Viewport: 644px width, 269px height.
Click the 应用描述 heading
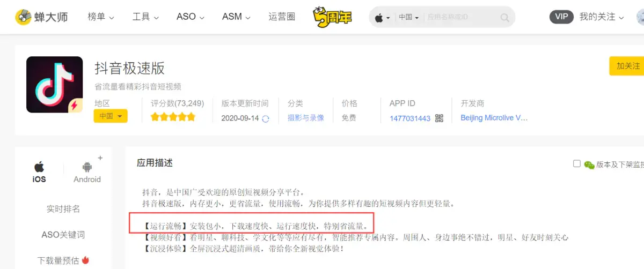tap(155, 163)
